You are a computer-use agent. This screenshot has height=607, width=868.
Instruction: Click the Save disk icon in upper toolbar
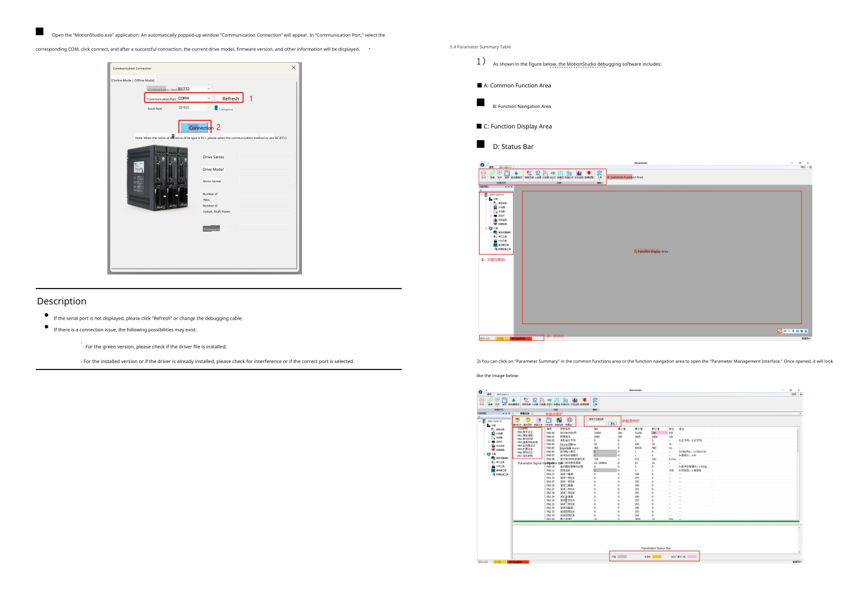click(507, 173)
